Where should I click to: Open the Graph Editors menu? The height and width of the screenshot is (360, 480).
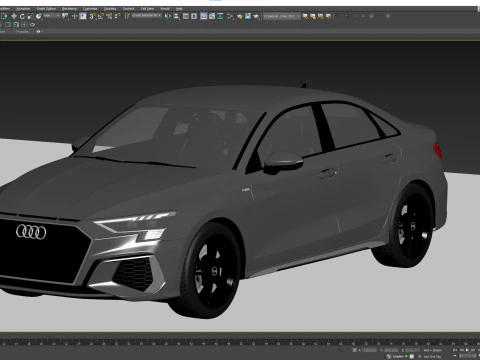[x=46, y=9]
